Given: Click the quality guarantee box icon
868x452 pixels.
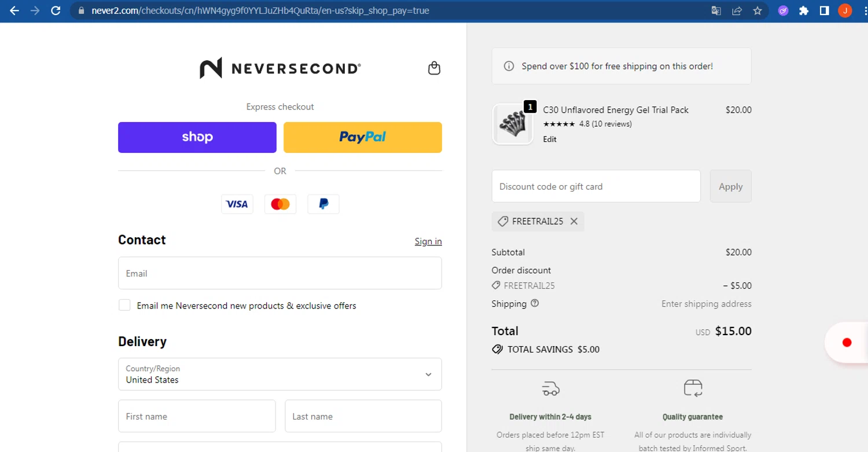Looking at the screenshot, I should coord(693,388).
